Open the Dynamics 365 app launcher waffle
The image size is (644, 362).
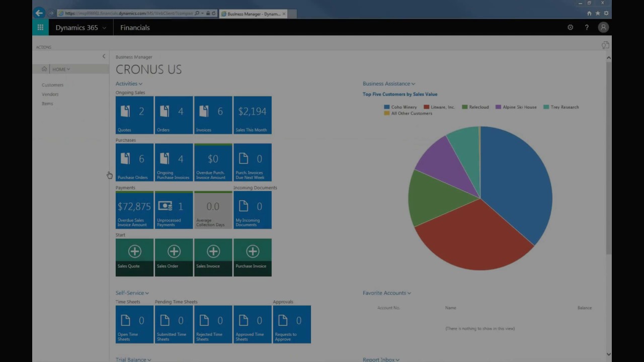point(40,28)
